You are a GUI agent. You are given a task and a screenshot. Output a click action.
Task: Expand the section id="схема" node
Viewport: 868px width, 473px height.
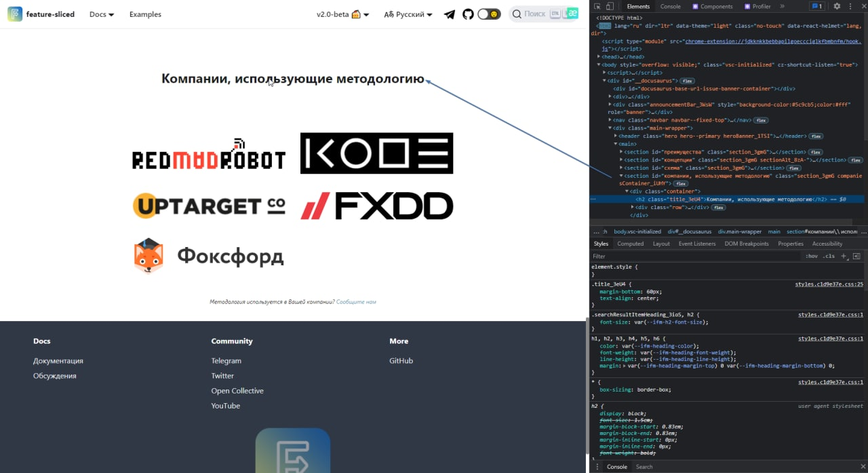(x=621, y=168)
